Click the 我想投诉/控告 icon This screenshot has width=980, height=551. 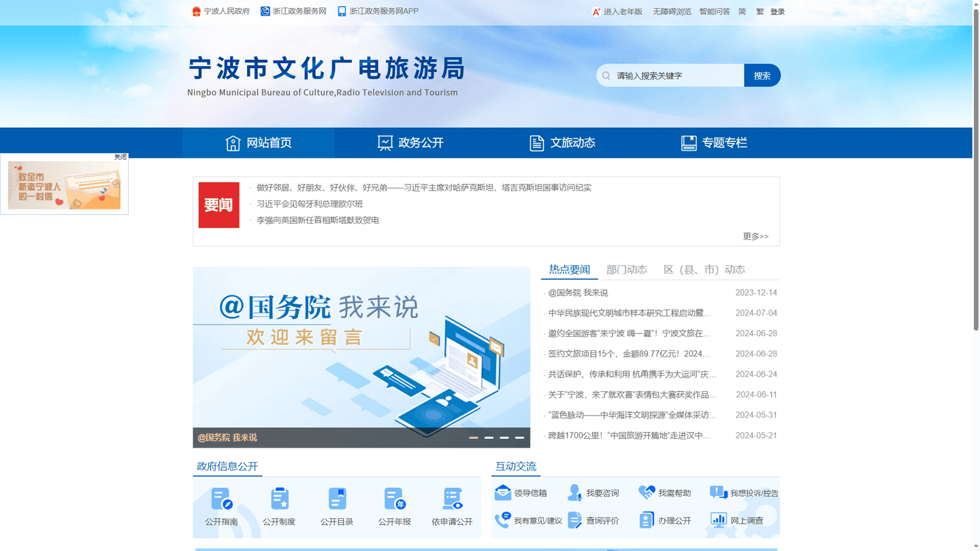pos(719,492)
